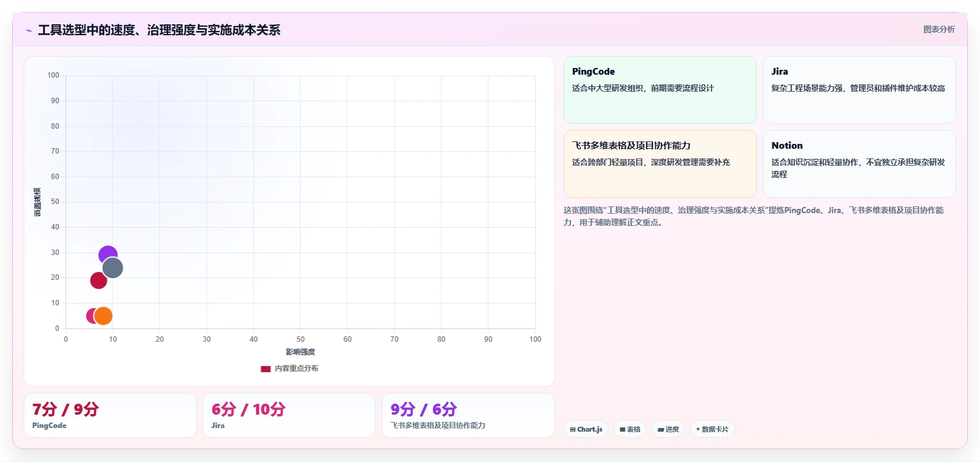980x462 pixels.
Task: Click the sparkle icon in the 数据卡片 tag
Action: click(x=698, y=429)
